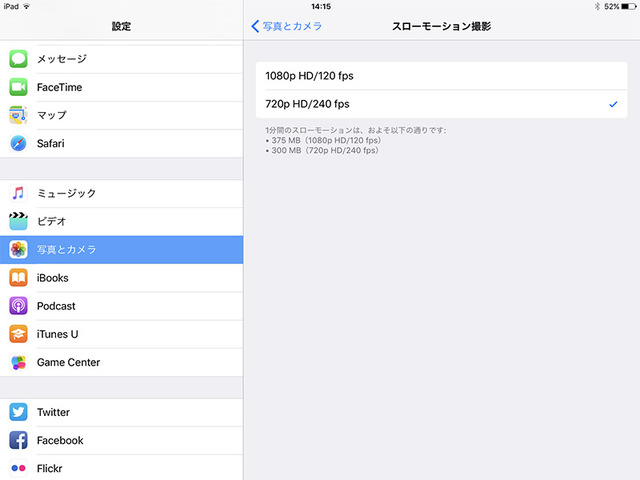
Task: Tap the Music note icon
Action: tap(18, 193)
